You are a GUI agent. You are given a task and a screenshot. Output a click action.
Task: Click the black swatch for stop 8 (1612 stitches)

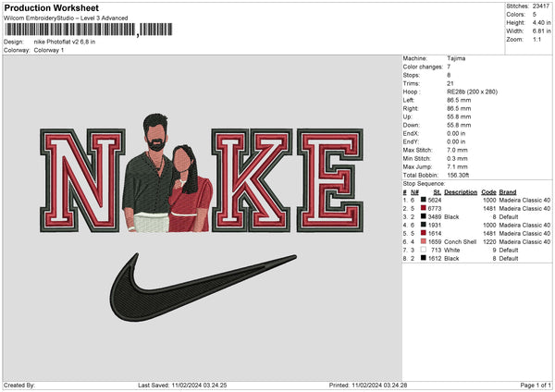pos(424,258)
